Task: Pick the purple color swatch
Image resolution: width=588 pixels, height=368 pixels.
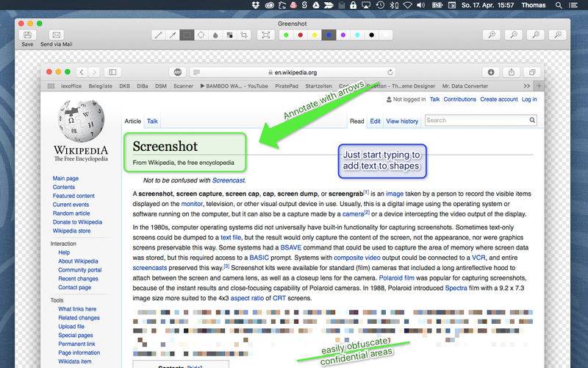Action: (x=343, y=35)
